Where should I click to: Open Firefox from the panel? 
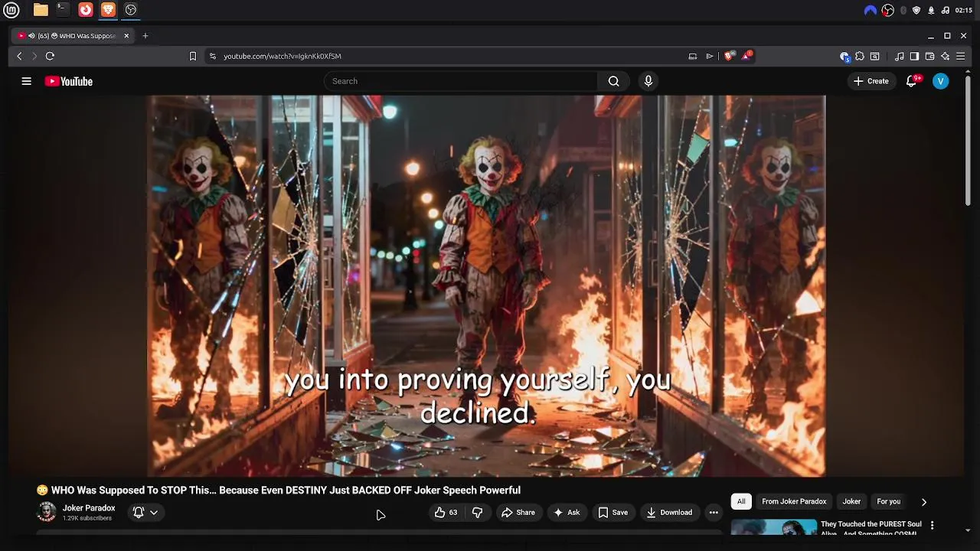(x=86, y=10)
